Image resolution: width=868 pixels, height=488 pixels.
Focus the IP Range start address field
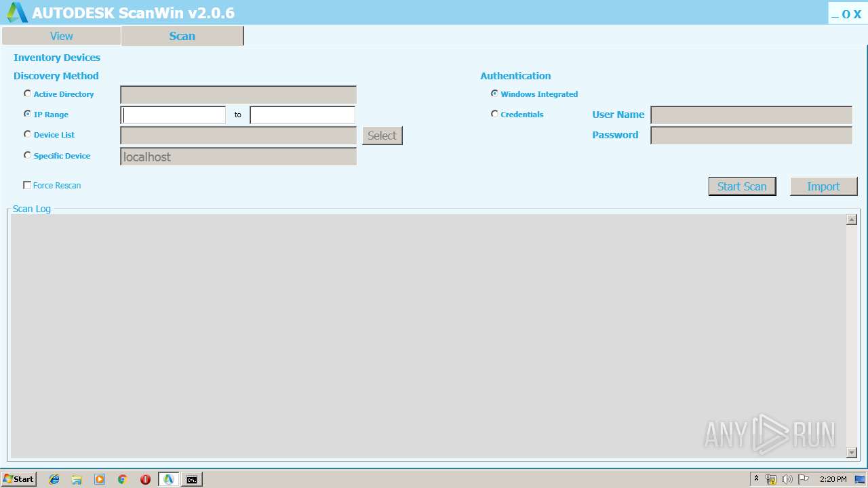point(173,115)
